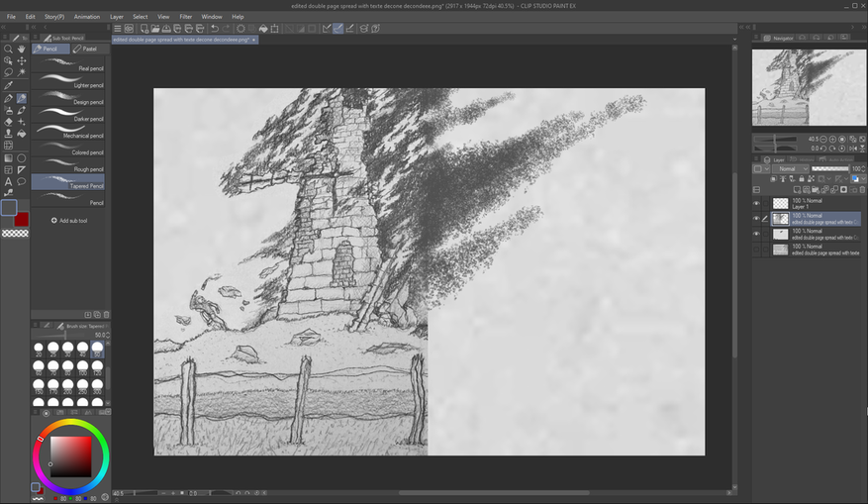
Task: Select the Real pencil sub tool
Action: pyautogui.click(x=68, y=65)
